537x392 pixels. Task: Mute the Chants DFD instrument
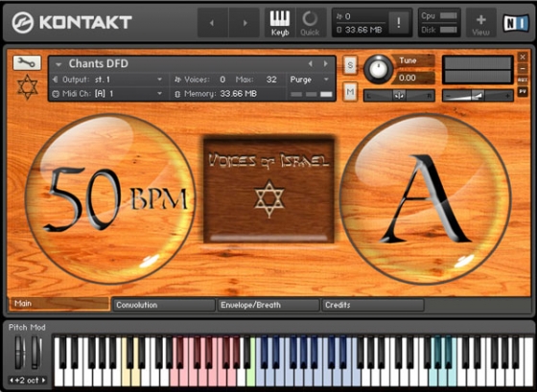350,91
